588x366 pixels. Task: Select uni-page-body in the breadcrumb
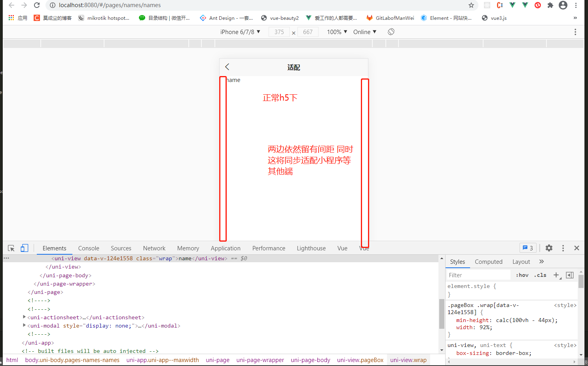(311, 360)
